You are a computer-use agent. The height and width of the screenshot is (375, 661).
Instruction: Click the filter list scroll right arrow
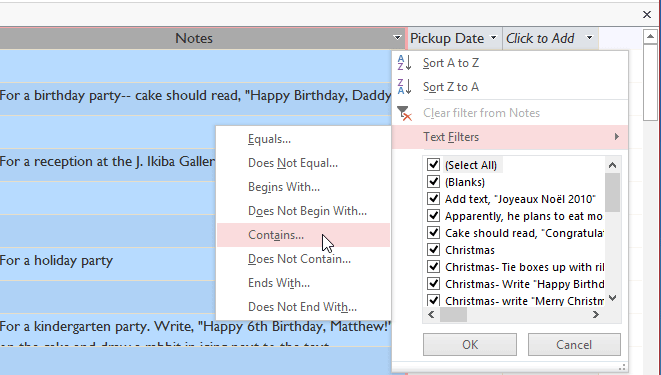pyautogui.click(x=596, y=314)
